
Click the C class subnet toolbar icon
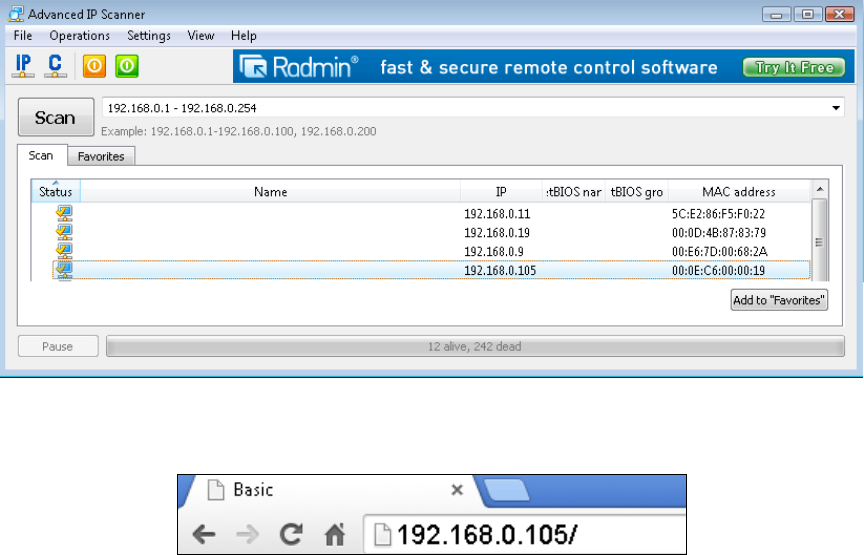click(55, 66)
